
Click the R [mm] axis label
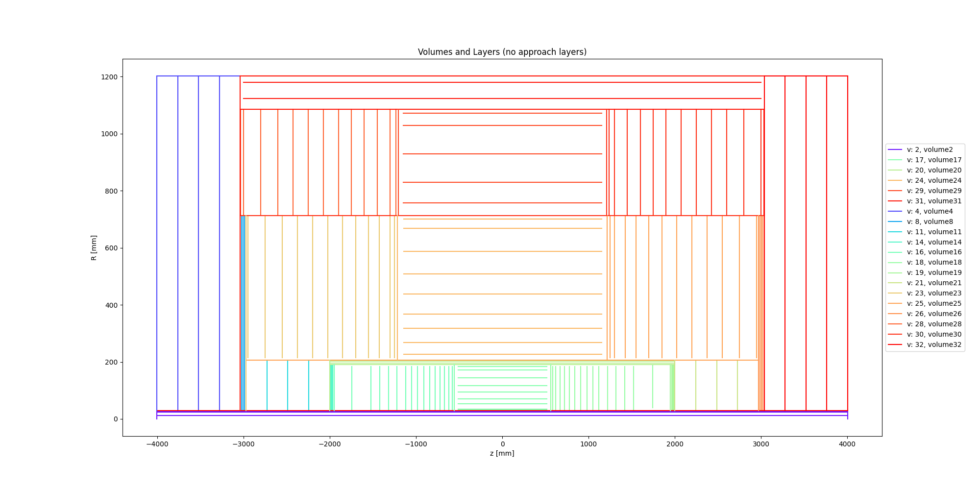point(94,247)
